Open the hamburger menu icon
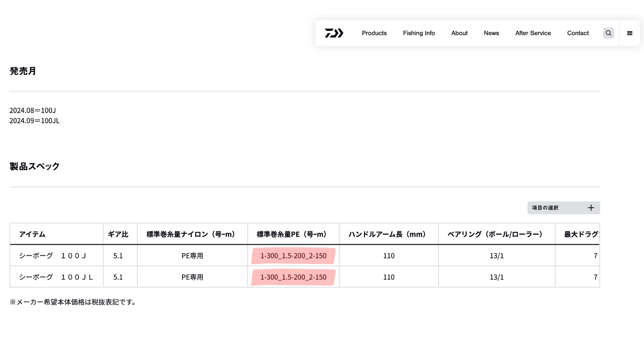Screen dimensions: 644x351 click(x=630, y=33)
